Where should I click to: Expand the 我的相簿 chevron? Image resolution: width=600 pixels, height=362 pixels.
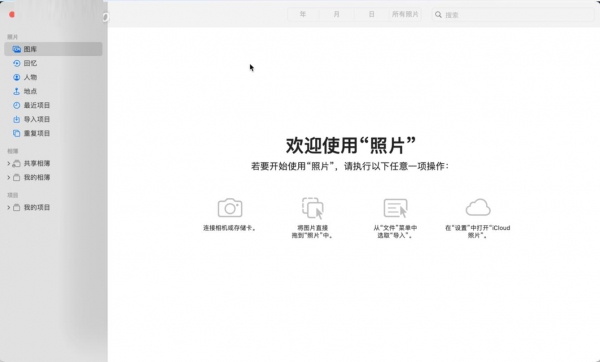point(8,178)
